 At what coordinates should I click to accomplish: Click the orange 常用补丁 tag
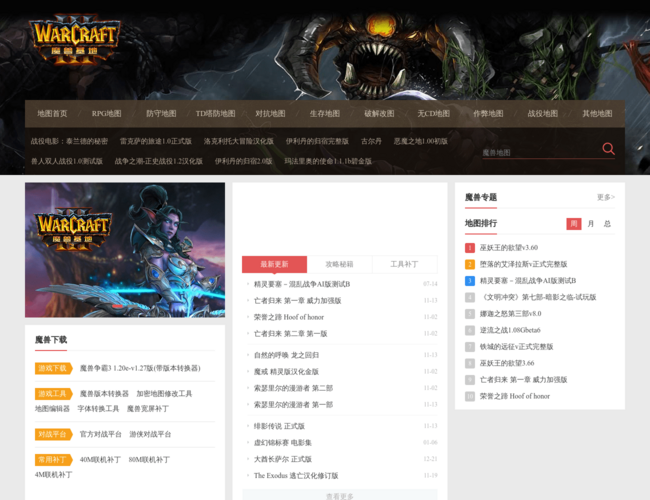pos(52,460)
